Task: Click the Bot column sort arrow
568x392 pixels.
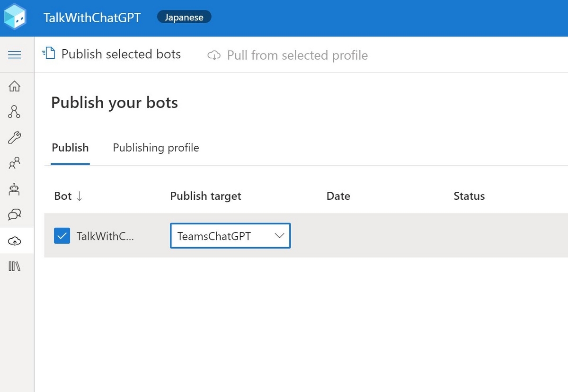Action: tap(78, 196)
